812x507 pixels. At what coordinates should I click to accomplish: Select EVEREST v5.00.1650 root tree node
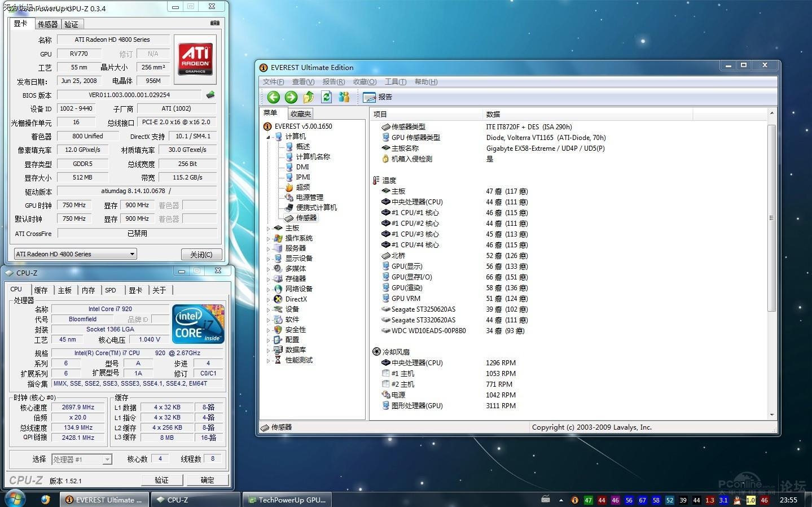[x=298, y=126]
